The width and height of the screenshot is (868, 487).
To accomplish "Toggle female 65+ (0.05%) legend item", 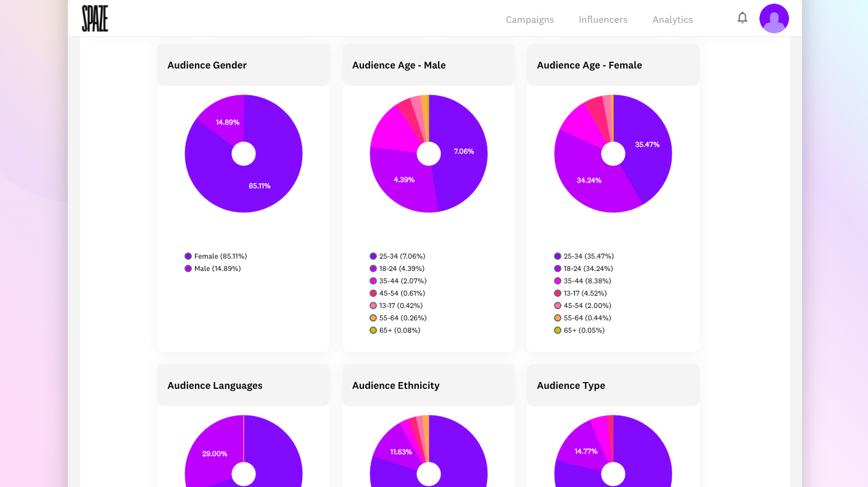I will coord(579,330).
